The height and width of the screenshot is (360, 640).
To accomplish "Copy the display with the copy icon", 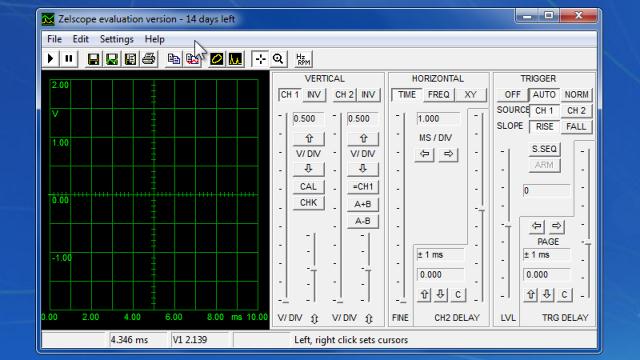I will coord(174,59).
